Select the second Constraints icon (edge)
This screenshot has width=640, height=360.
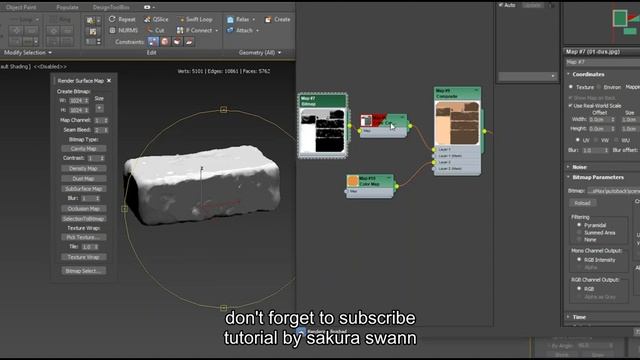(x=165, y=42)
